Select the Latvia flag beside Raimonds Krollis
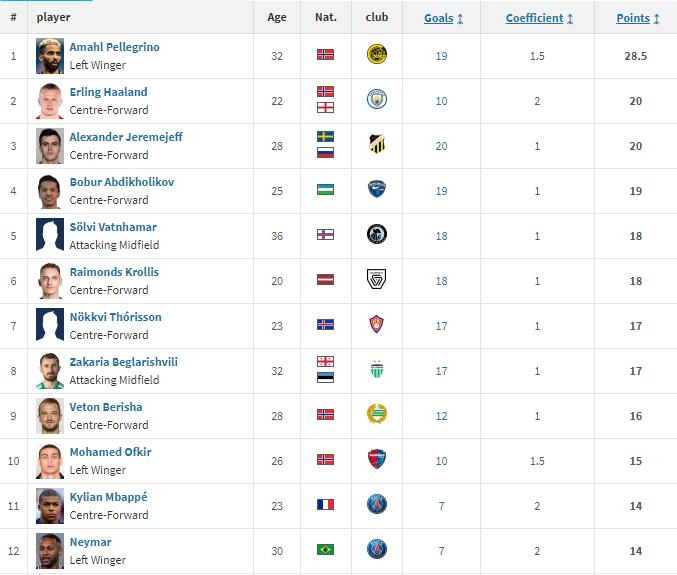 point(325,279)
